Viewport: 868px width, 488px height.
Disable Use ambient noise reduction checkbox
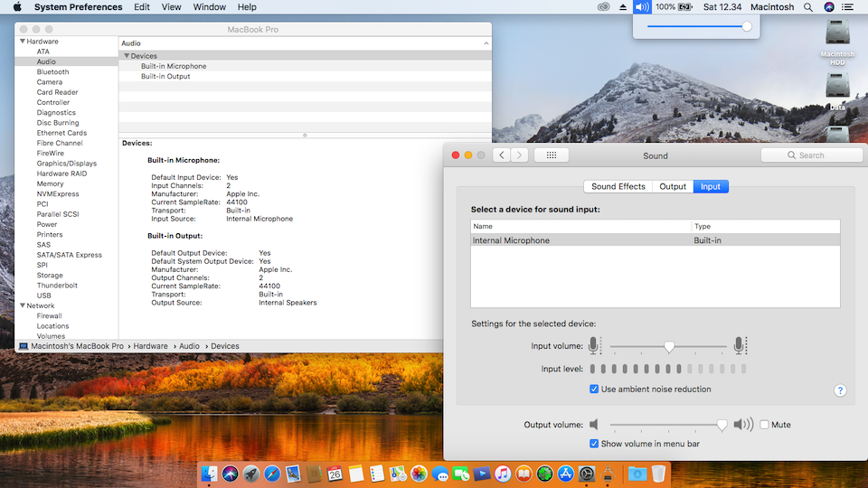594,389
